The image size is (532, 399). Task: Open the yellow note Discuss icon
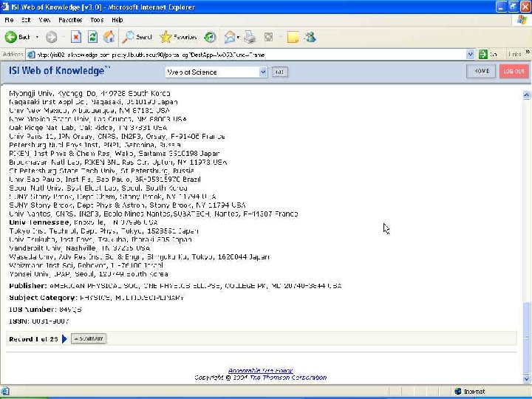293,37
